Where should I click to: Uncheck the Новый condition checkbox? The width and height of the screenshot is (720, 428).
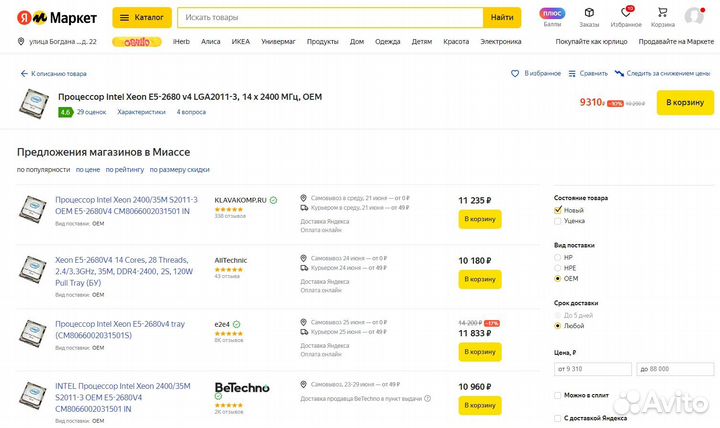[x=557, y=210]
